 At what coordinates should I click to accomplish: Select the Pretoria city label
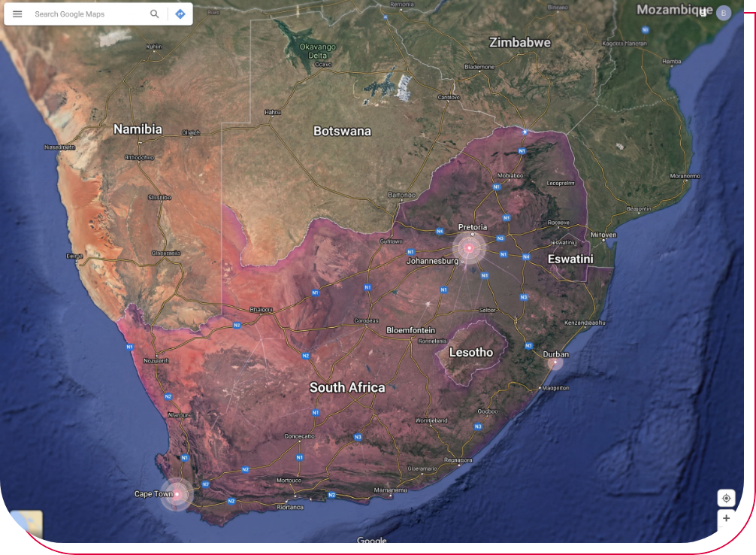click(473, 227)
